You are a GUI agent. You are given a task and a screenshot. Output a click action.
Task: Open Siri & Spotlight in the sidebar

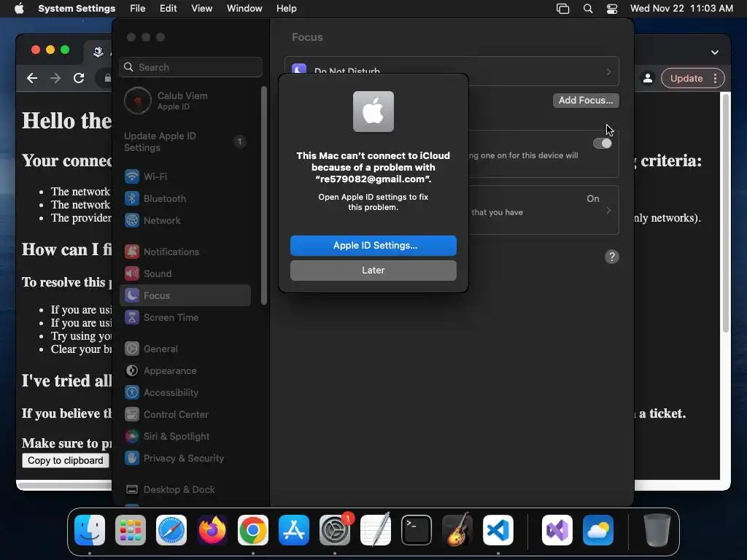click(x=185, y=437)
